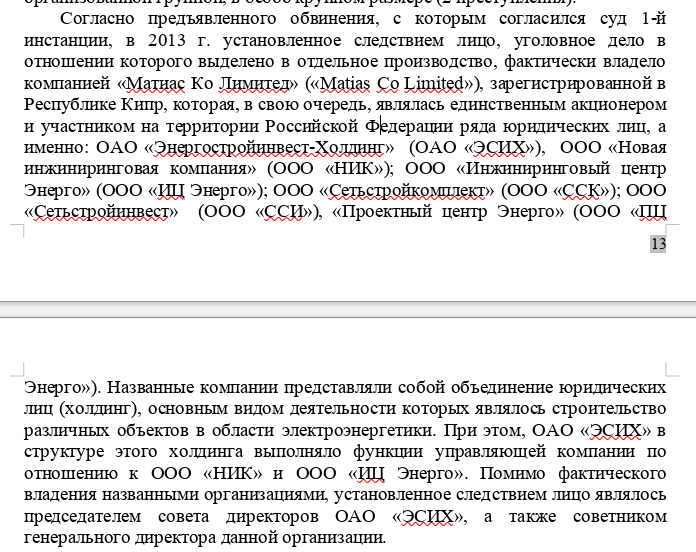Click the abbreviation «ССИ»
Screen dimensions: 696x552
click(283, 212)
